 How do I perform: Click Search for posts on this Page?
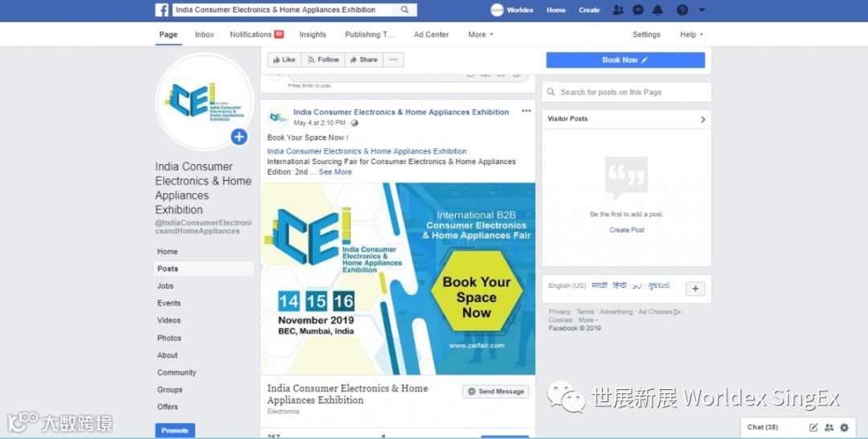(x=626, y=92)
